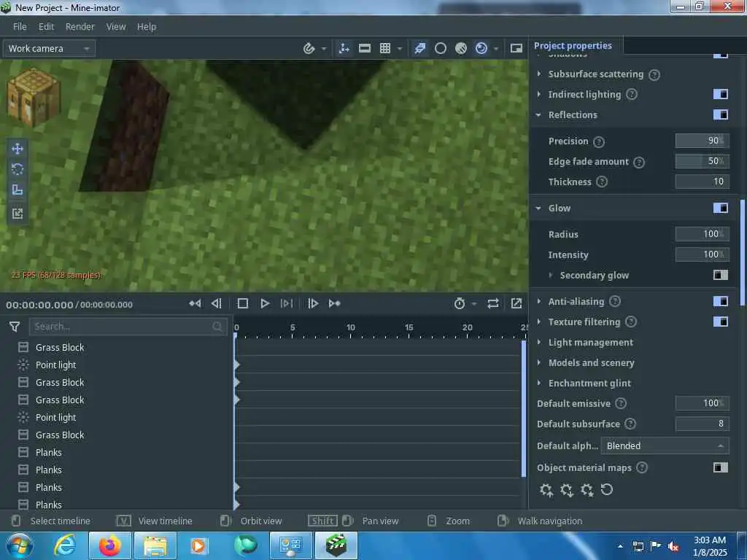Open the Edit menu
The image size is (747, 560).
click(x=46, y=27)
